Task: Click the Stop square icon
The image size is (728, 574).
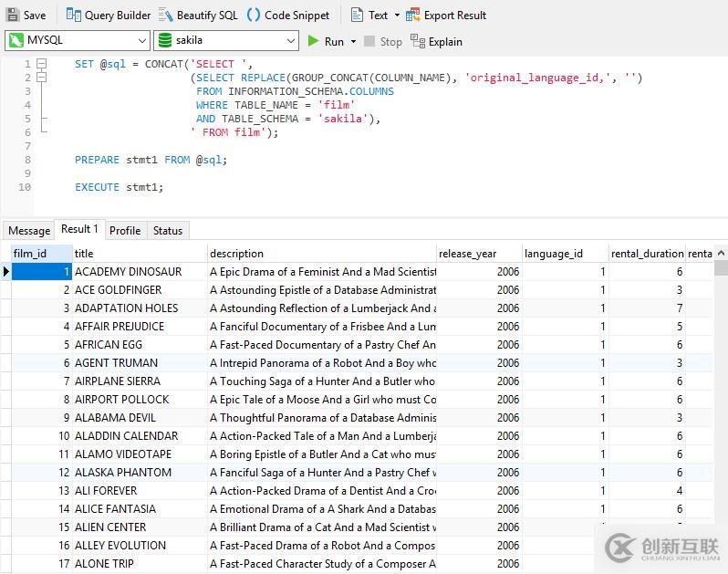Action: 369,41
